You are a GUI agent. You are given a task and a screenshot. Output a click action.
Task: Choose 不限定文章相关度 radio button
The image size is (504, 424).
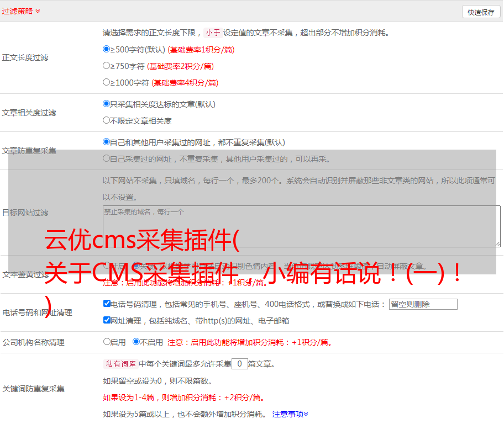click(106, 120)
